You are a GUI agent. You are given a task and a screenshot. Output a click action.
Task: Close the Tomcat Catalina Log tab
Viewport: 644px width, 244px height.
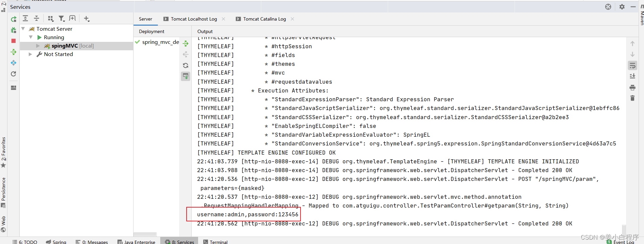(292, 19)
